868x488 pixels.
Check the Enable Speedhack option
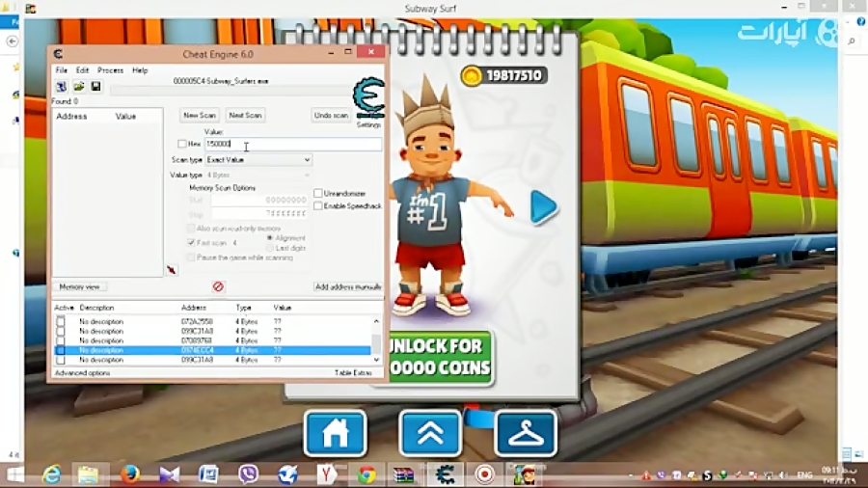[318, 205]
